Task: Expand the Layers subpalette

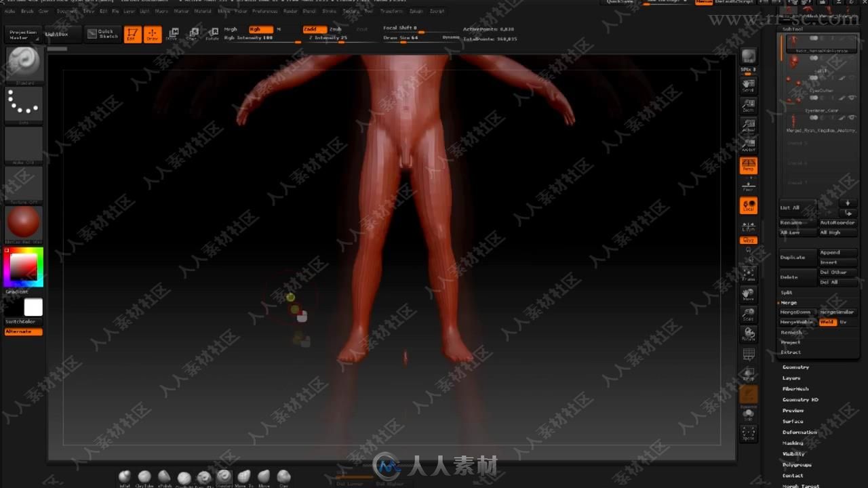Action: click(x=791, y=378)
